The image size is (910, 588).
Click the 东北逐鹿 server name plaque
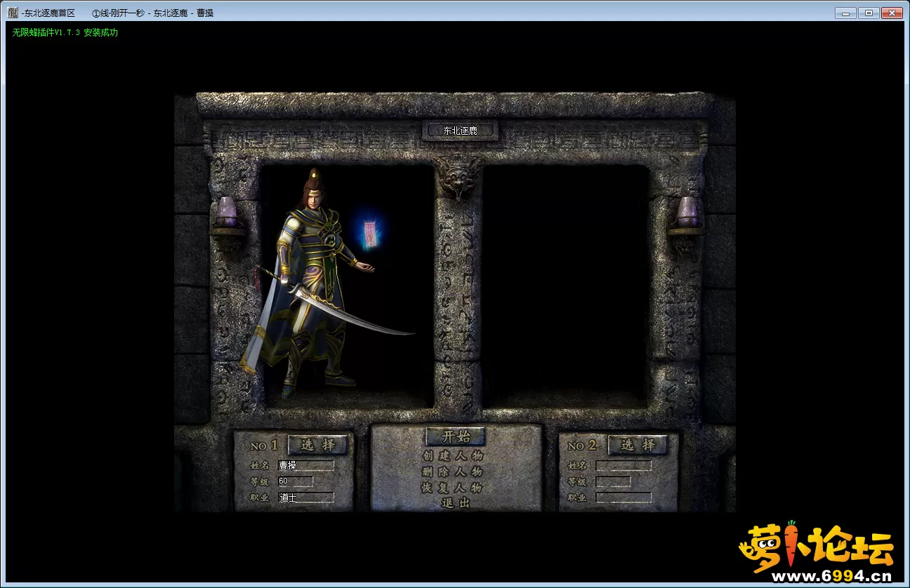pyautogui.click(x=460, y=131)
